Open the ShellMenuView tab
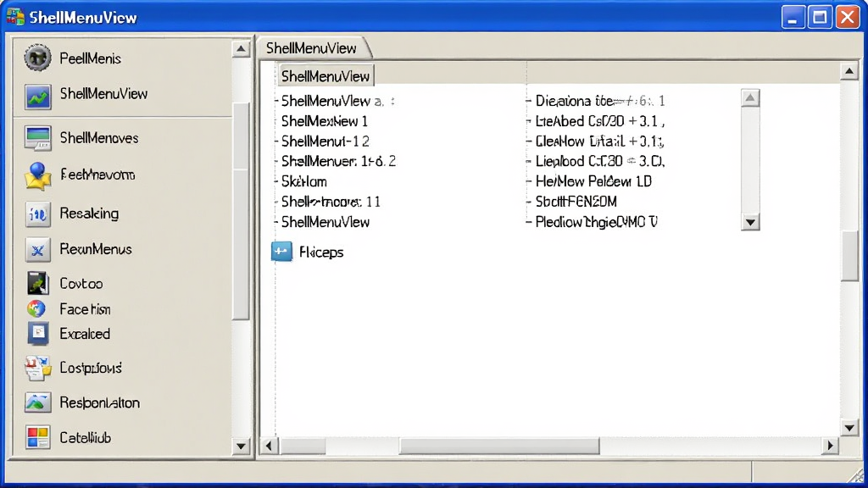Screen dimensions: 868x488 (313, 48)
